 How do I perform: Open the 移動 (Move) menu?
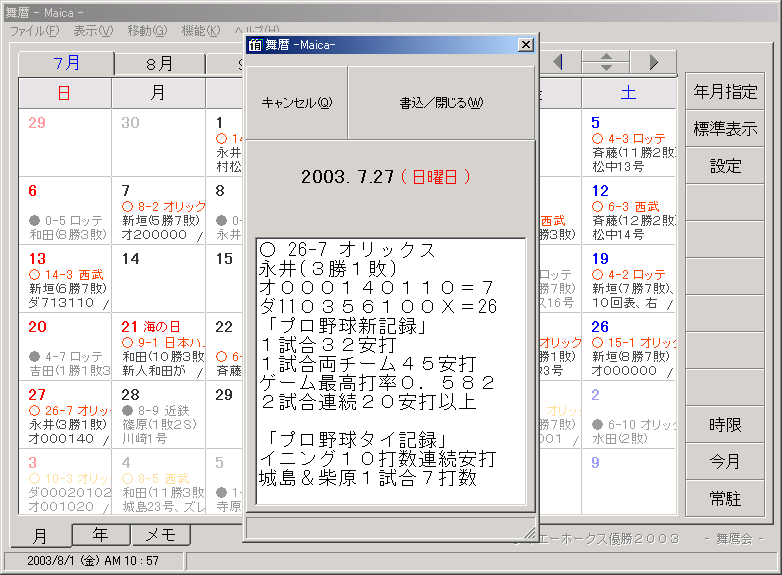[147, 31]
